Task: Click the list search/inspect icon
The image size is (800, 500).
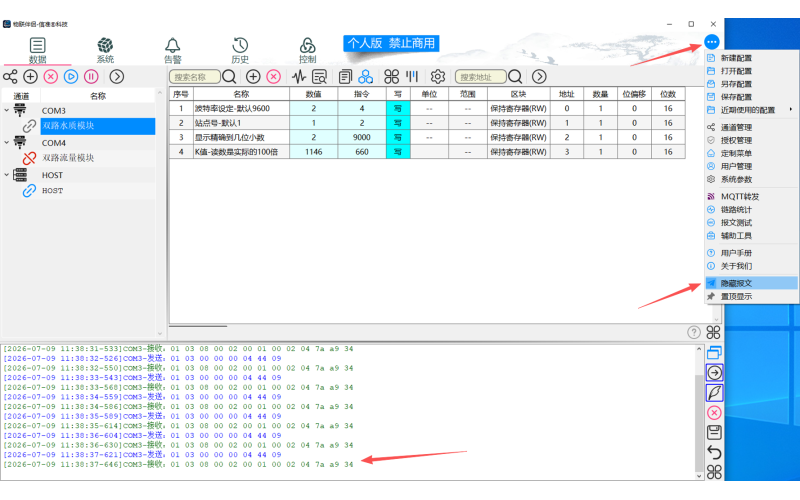Action: point(319,77)
